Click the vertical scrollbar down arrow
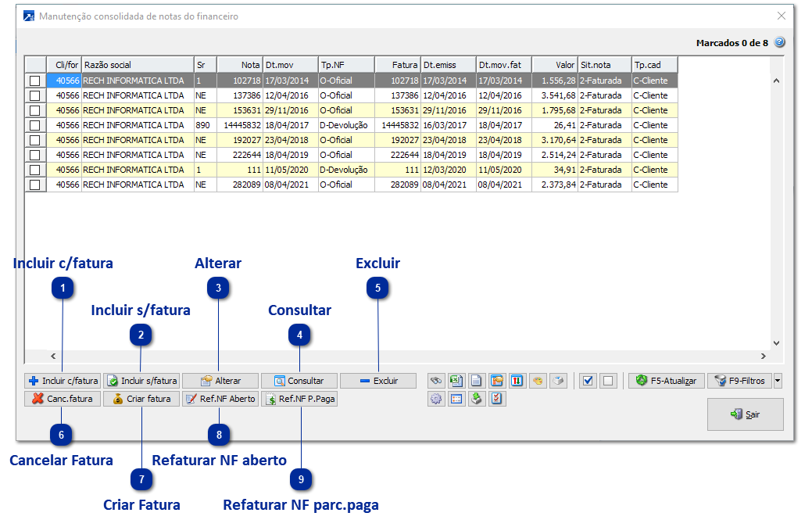This screenshot has width=812, height=527. pos(776,342)
